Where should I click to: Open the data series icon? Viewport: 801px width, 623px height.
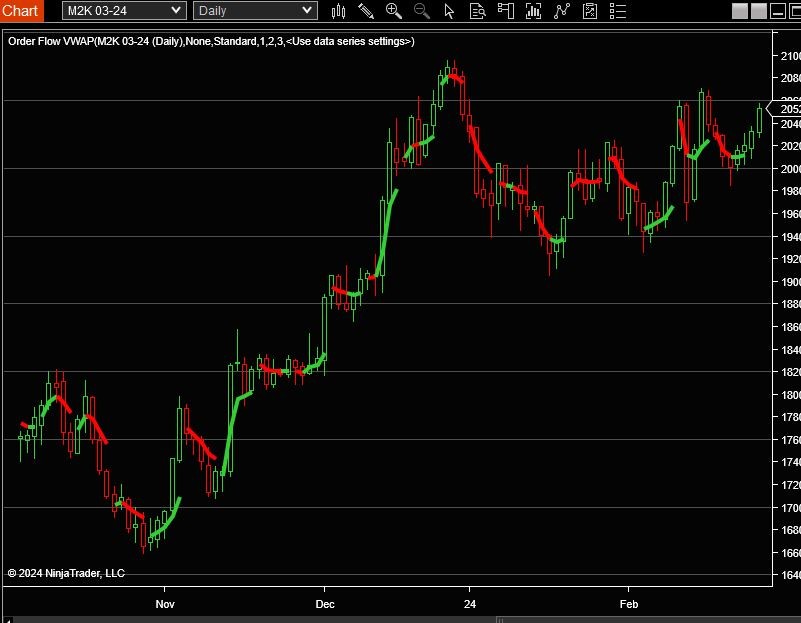coord(533,11)
